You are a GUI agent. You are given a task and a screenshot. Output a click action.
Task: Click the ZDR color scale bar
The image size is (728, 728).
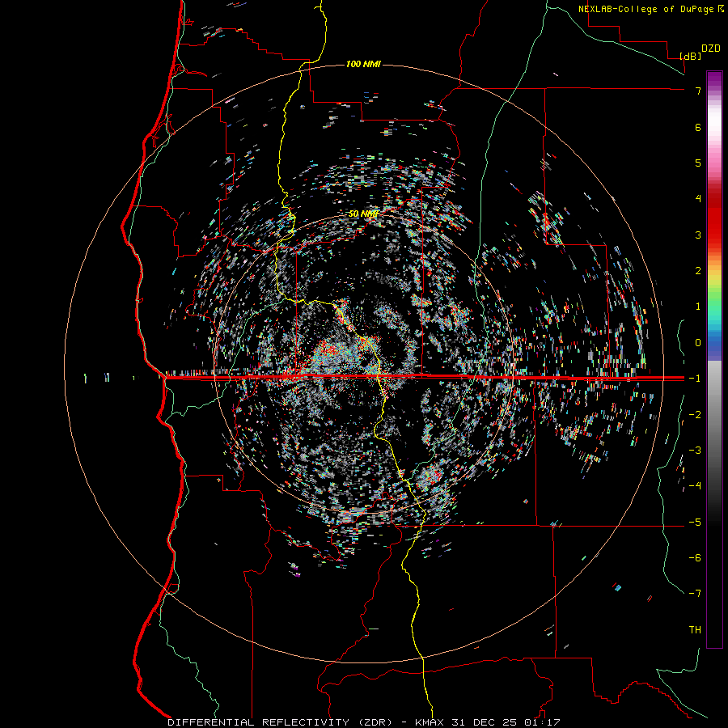(x=714, y=359)
